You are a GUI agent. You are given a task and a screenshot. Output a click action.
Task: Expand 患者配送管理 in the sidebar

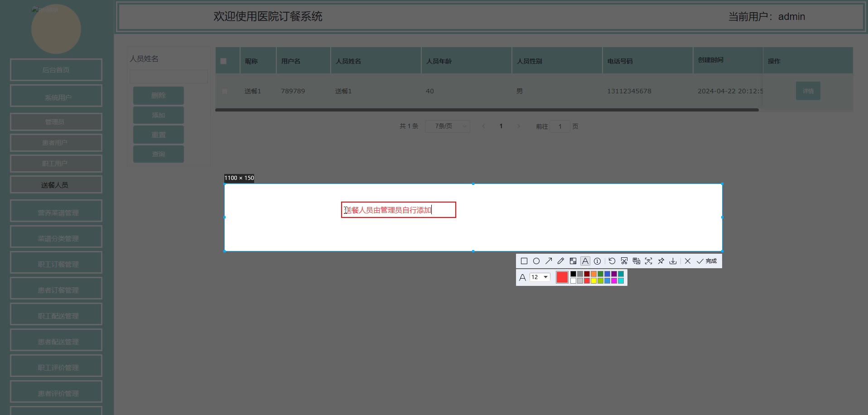56,340
